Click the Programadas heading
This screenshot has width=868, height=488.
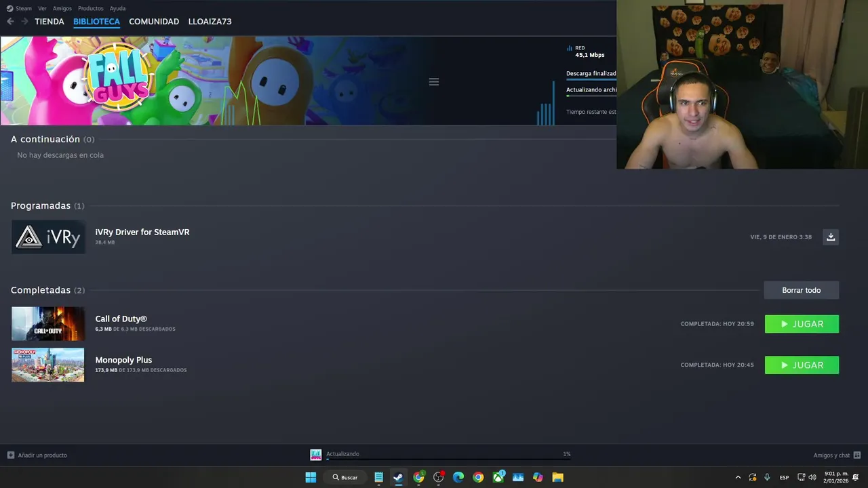point(41,205)
